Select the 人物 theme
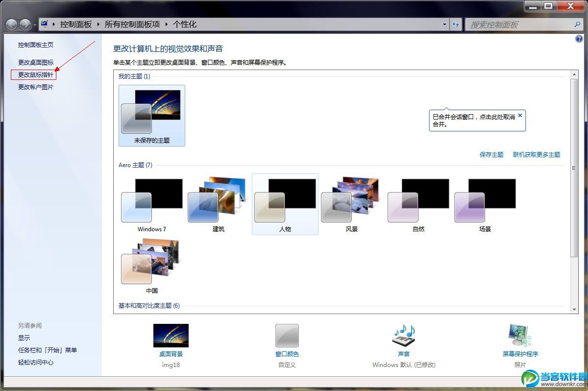 pos(285,204)
